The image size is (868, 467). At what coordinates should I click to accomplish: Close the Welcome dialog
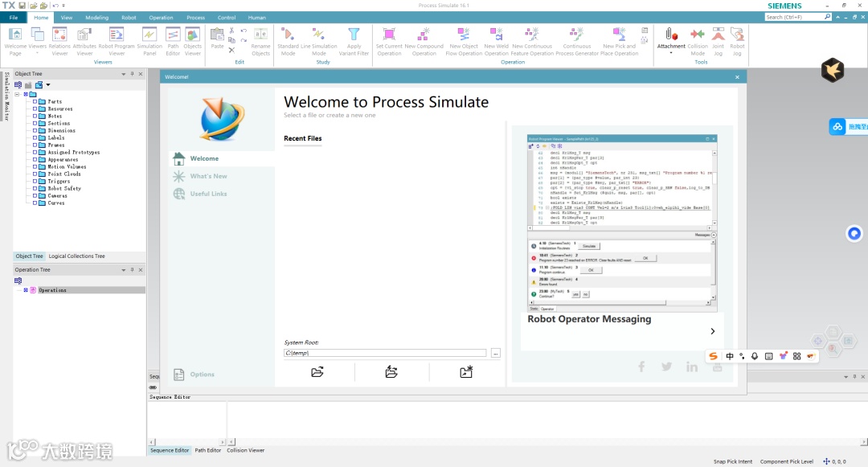(x=737, y=77)
